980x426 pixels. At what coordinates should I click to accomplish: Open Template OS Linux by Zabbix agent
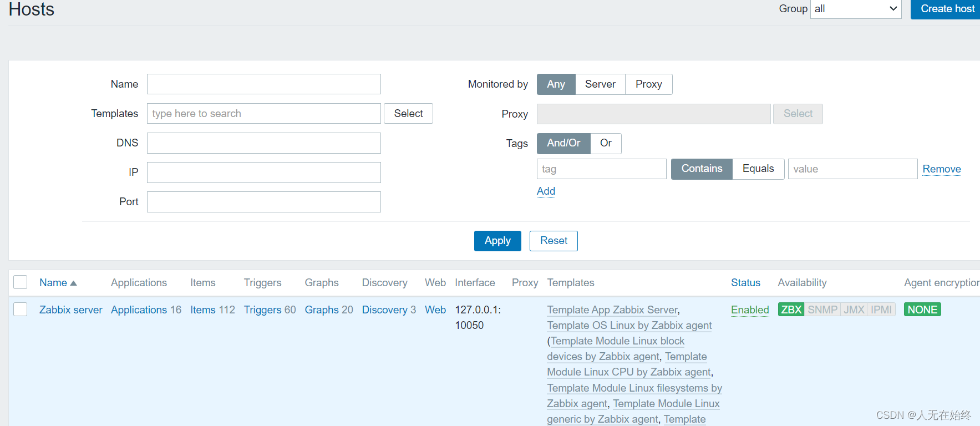(x=629, y=326)
